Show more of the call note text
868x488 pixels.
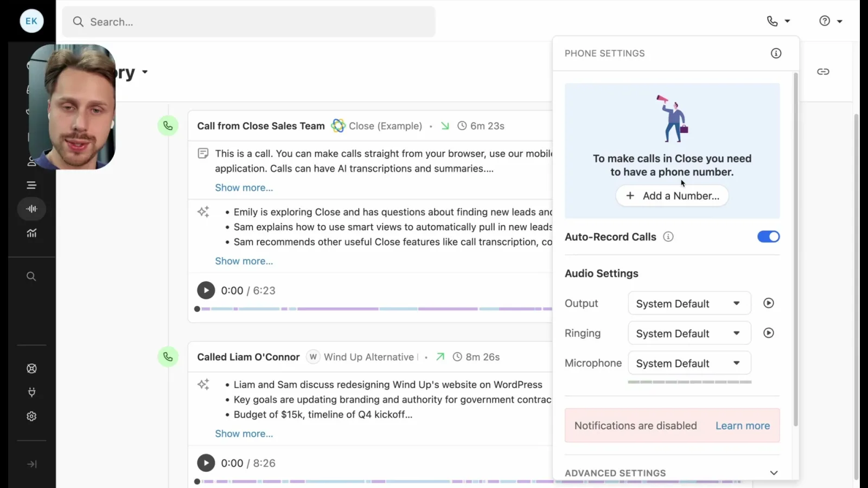(x=244, y=188)
